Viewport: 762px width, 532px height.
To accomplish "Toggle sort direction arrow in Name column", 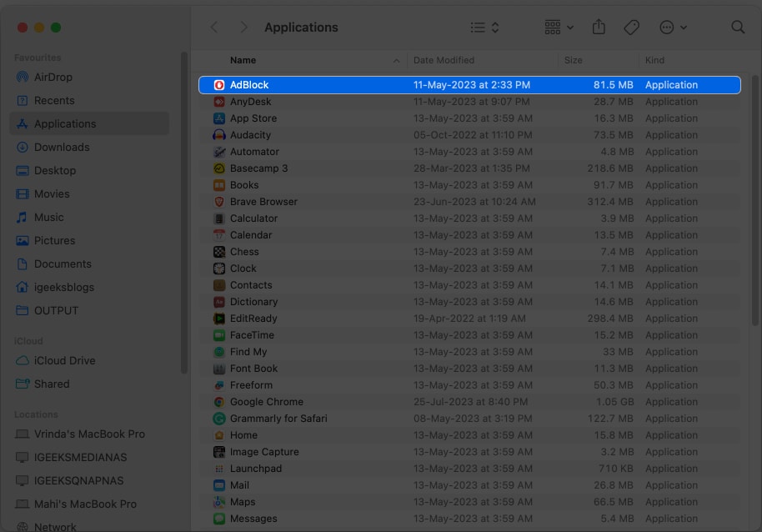I will pos(396,60).
